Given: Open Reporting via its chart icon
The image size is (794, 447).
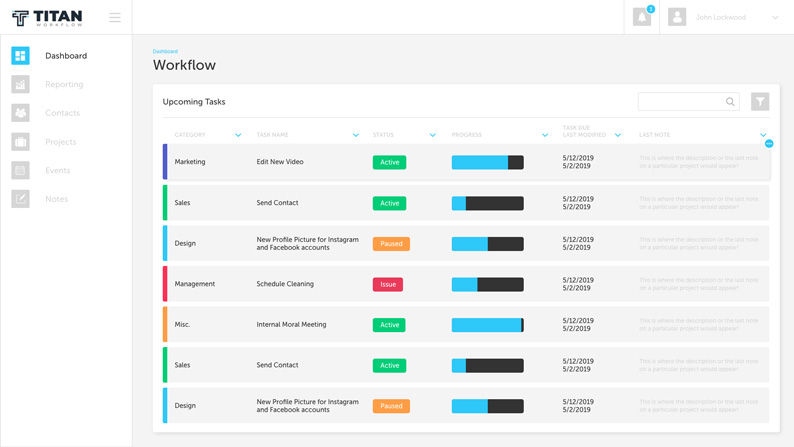Looking at the screenshot, I should (x=20, y=85).
